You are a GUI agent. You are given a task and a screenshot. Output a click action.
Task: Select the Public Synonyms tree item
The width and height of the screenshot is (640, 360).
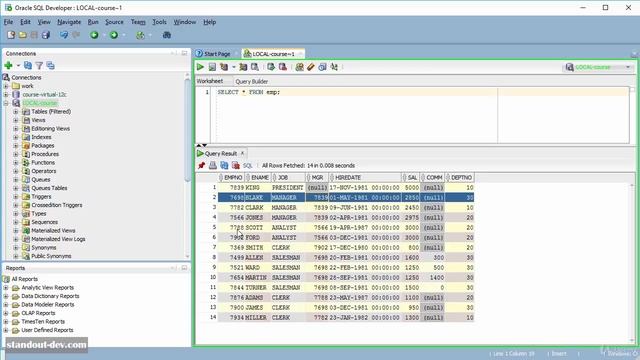click(51, 256)
